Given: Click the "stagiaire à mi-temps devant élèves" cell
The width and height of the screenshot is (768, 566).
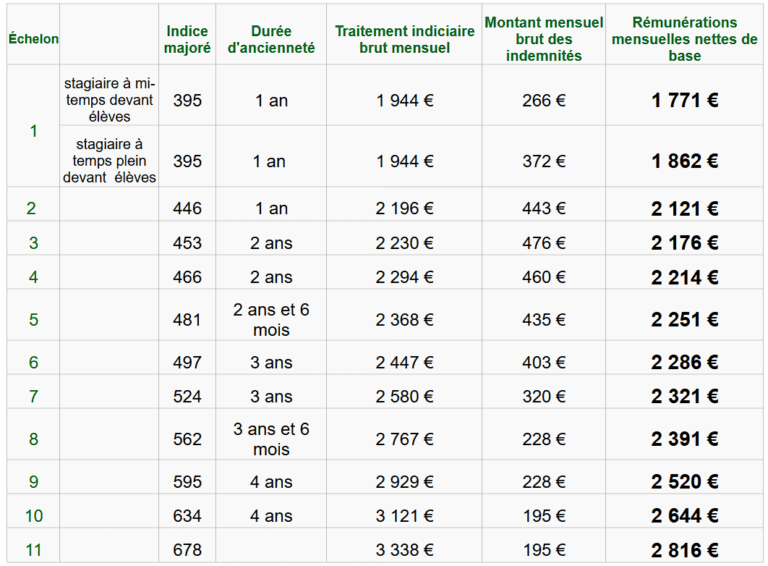Looking at the screenshot, I should pos(109,99).
